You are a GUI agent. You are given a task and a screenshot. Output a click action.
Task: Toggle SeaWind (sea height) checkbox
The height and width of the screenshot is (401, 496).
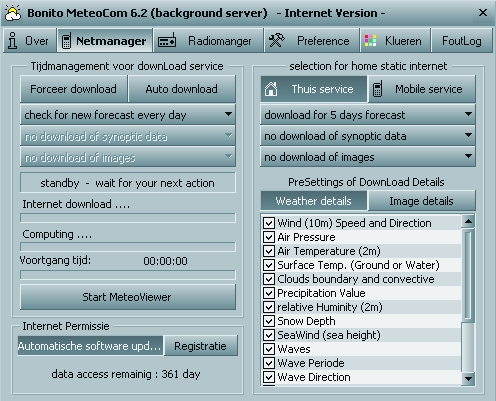click(269, 335)
